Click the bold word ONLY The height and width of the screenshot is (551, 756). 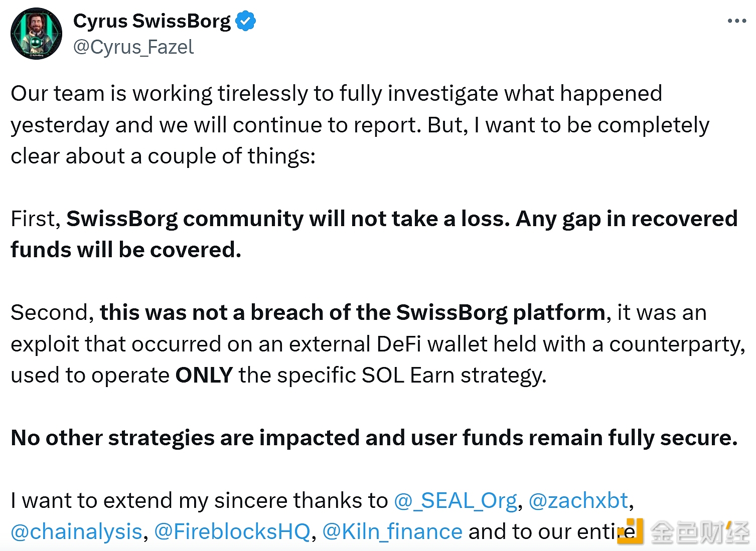(204, 376)
